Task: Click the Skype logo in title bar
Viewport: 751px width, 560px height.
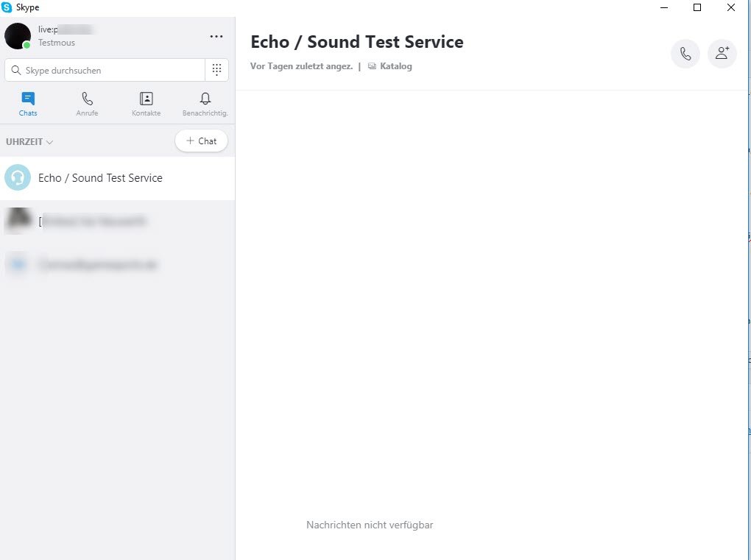Action: click(x=7, y=7)
